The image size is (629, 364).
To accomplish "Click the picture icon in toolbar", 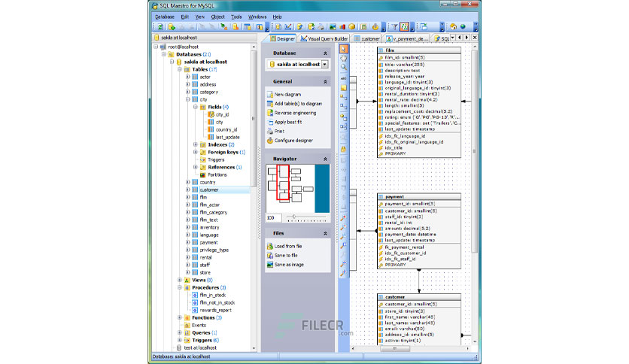I will (x=333, y=27).
